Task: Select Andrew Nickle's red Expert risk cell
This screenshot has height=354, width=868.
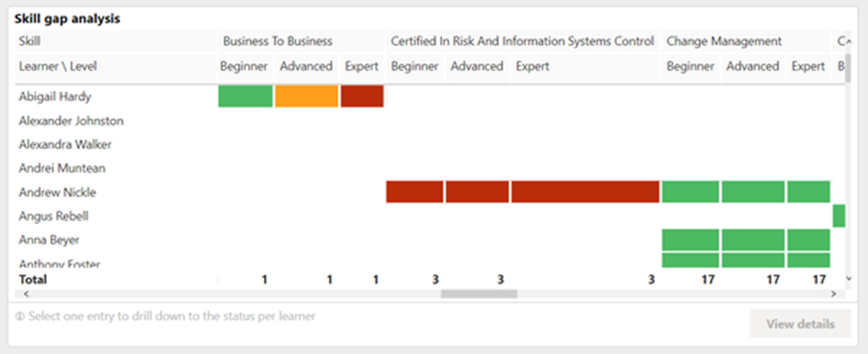Action: [585, 191]
